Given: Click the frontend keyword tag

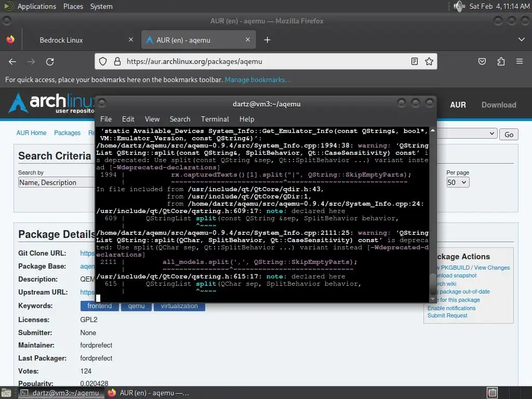Looking at the screenshot, I should coord(99,305).
